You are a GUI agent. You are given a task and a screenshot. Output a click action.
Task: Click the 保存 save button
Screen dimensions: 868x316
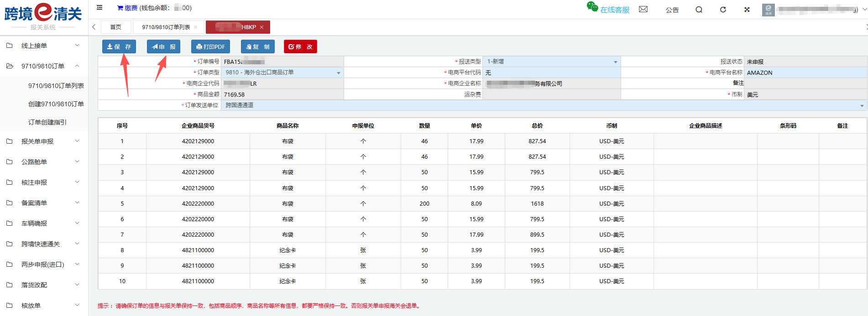(x=119, y=47)
